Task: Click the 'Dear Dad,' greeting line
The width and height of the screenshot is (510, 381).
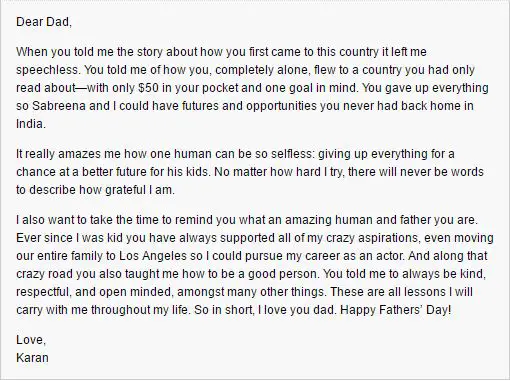Action: pos(44,22)
